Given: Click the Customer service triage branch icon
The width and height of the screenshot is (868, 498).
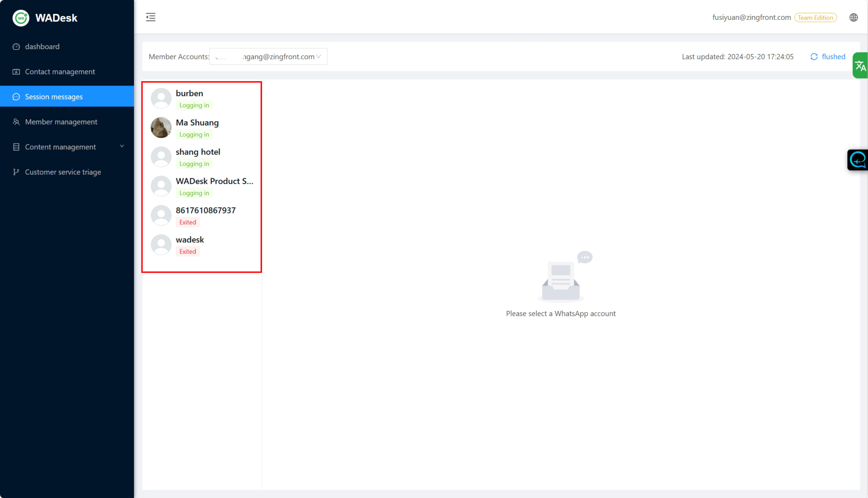Looking at the screenshot, I should (16, 172).
